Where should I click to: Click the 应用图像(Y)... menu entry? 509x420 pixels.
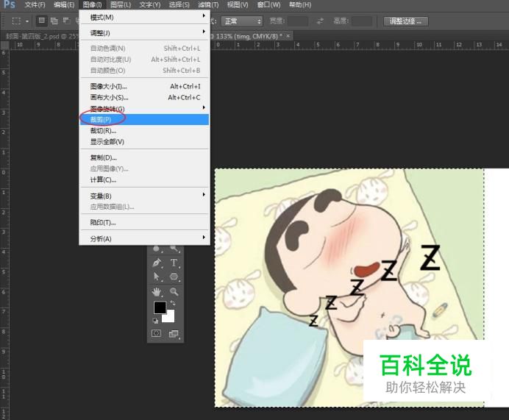coord(144,168)
